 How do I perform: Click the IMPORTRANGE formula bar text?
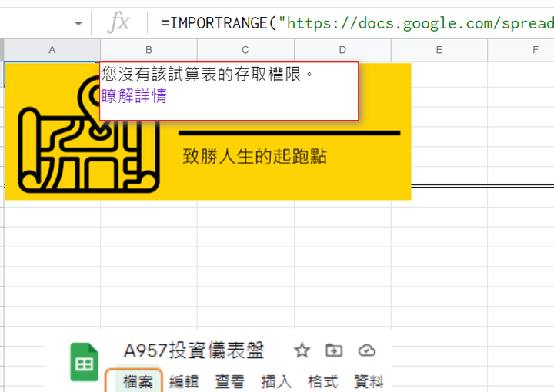[357, 23]
